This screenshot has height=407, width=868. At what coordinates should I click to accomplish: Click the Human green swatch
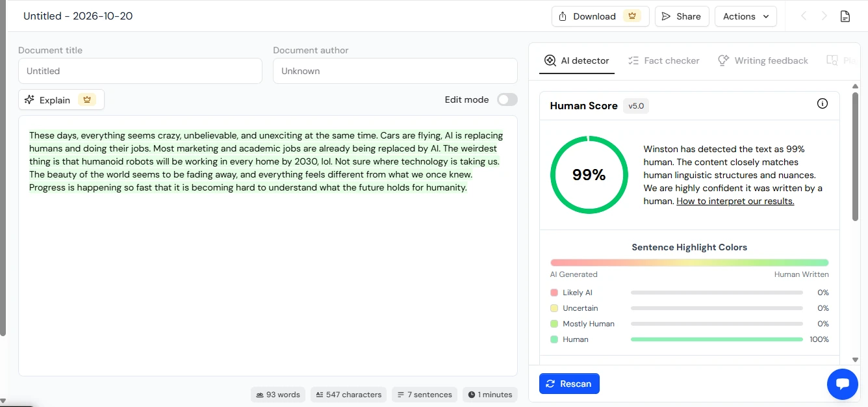click(554, 339)
